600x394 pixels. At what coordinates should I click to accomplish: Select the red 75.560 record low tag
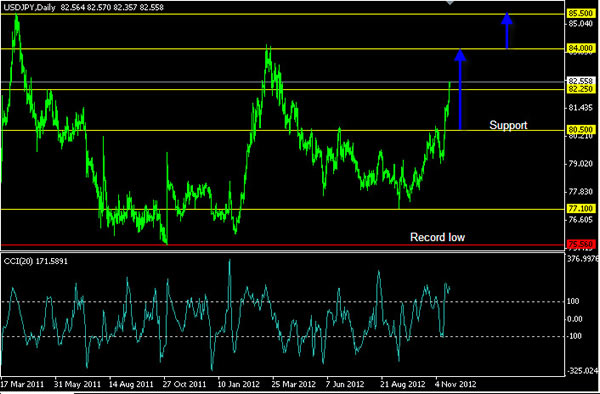(581, 244)
